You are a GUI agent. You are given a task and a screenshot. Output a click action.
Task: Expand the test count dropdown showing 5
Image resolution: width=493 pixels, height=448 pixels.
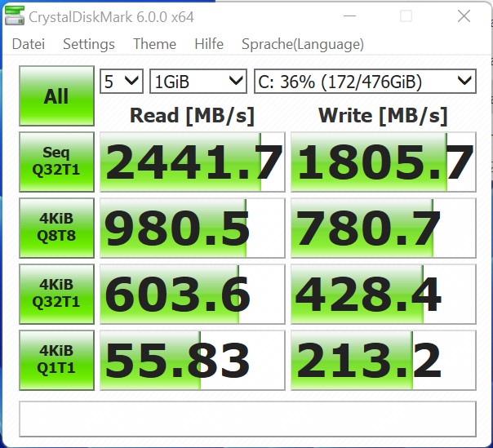tap(122, 82)
